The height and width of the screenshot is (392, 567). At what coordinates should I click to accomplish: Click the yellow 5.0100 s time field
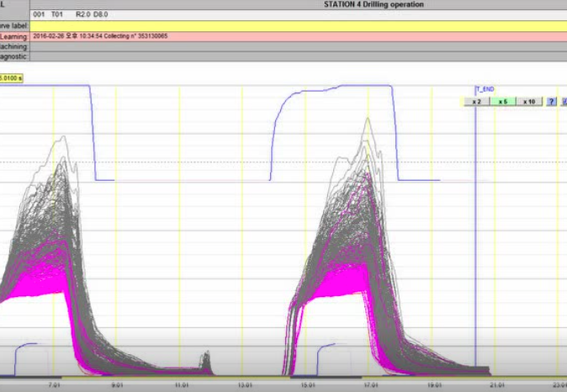point(12,77)
